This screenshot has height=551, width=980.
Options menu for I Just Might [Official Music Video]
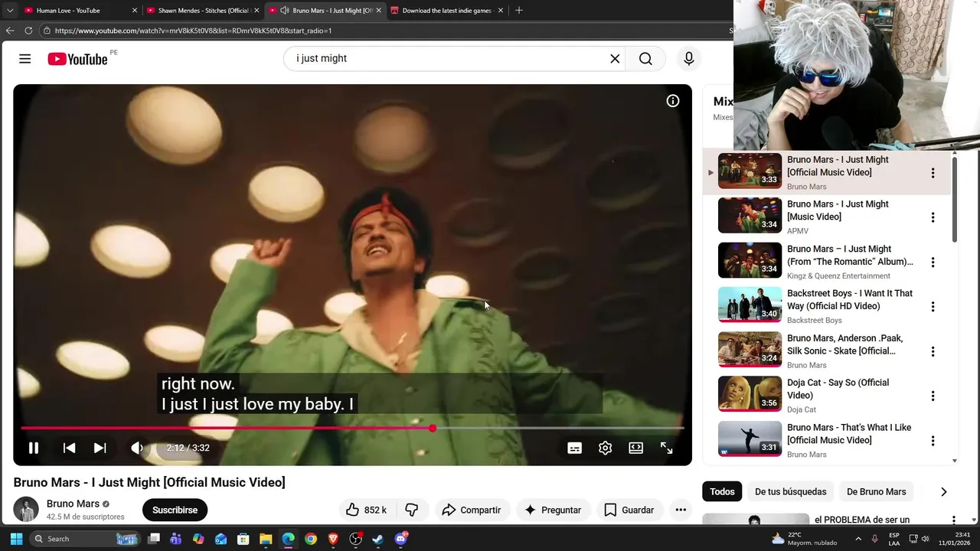933,173
